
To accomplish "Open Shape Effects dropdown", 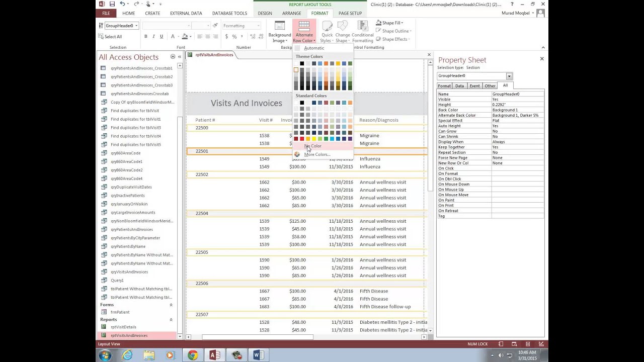I will (392, 39).
